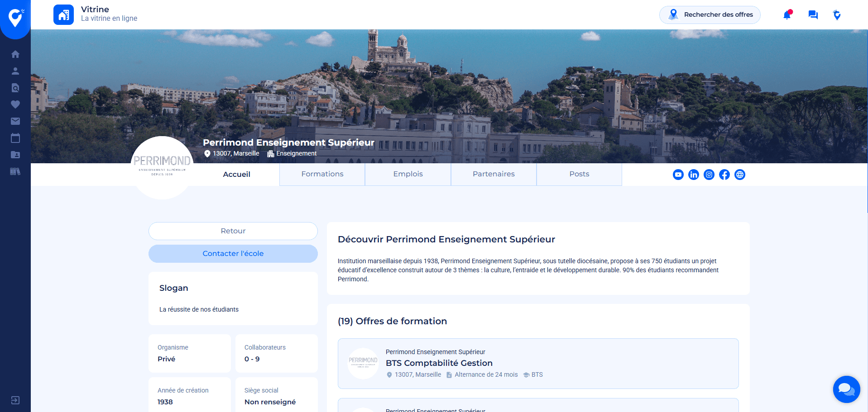Viewport: 868px width, 412px height.
Task: Open the school's YouTube page
Action: coord(678,175)
